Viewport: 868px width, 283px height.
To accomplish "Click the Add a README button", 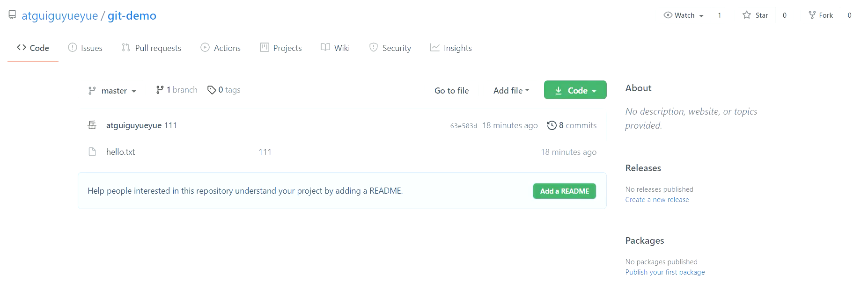I will tap(564, 191).
